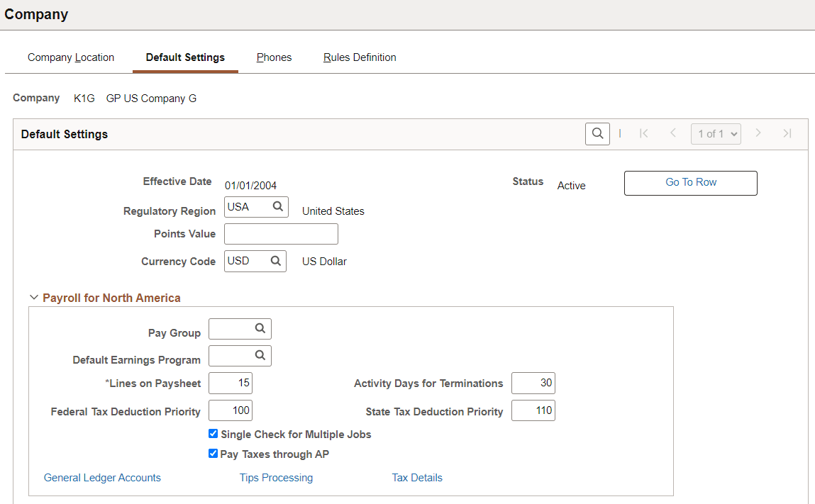
Task: Switch to the Phones tab
Action: pyautogui.click(x=274, y=57)
